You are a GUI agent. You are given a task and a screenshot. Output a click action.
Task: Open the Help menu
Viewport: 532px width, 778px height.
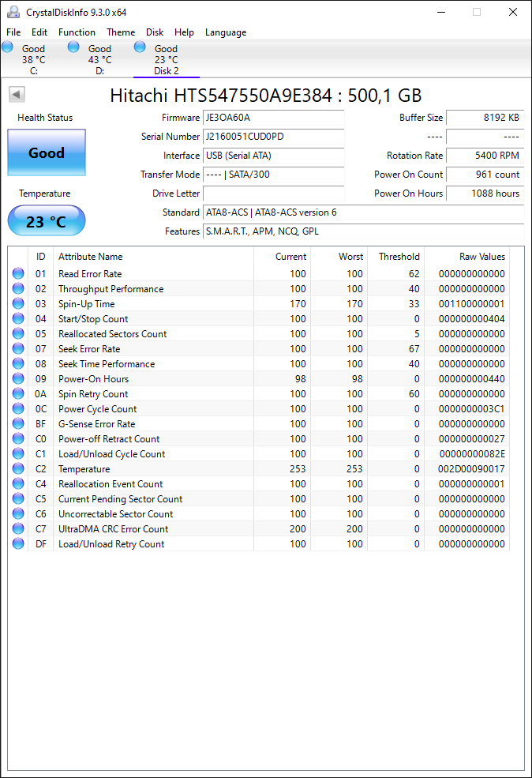coord(184,32)
